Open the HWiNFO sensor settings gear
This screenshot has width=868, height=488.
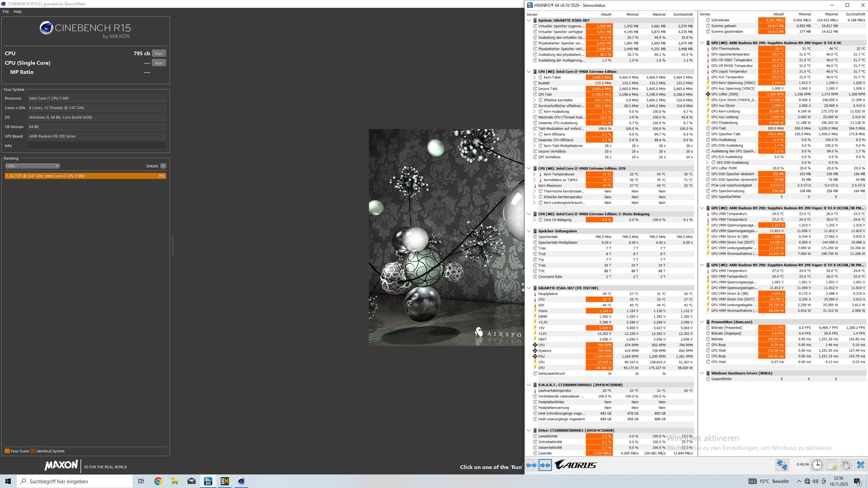(846, 465)
